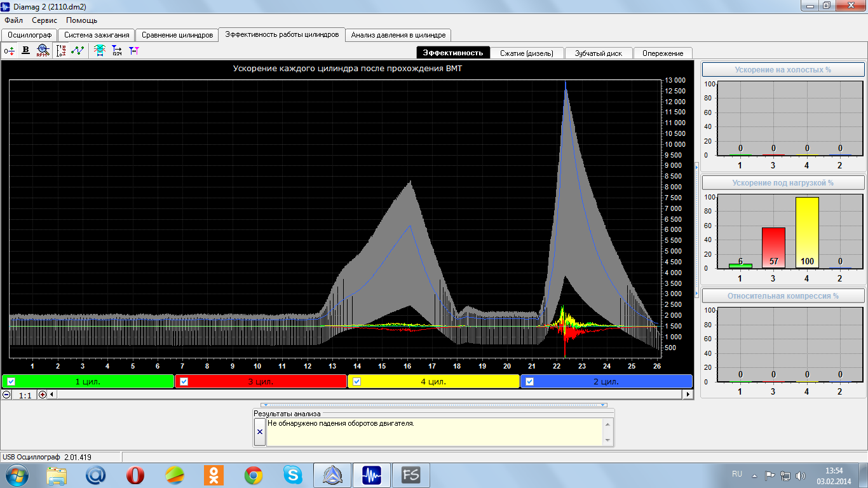Open the Файл menu
The height and width of the screenshot is (488, 868).
pos(13,20)
